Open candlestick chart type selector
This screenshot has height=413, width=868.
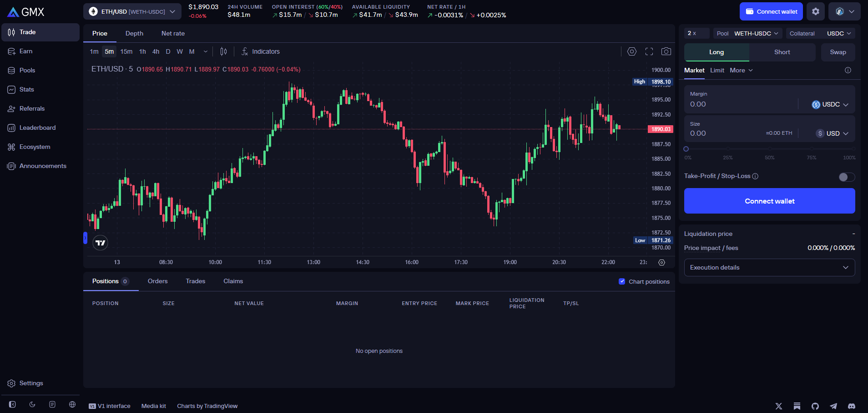coord(223,51)
